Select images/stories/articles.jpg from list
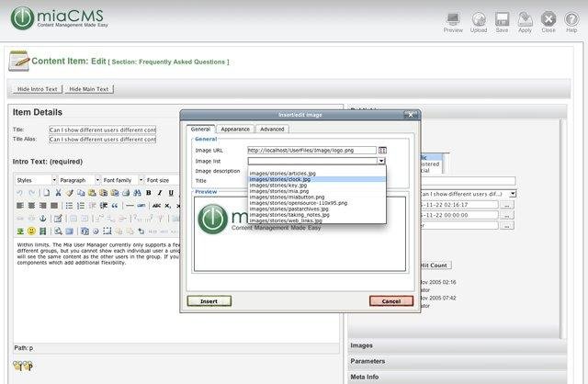The image size is (588, 384). [317, 174]
